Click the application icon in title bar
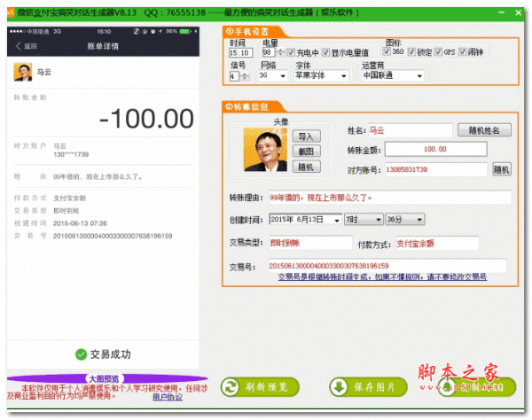The width and height of the screenshot is (532, 420). pyautogui.click(x=11, y=13)
